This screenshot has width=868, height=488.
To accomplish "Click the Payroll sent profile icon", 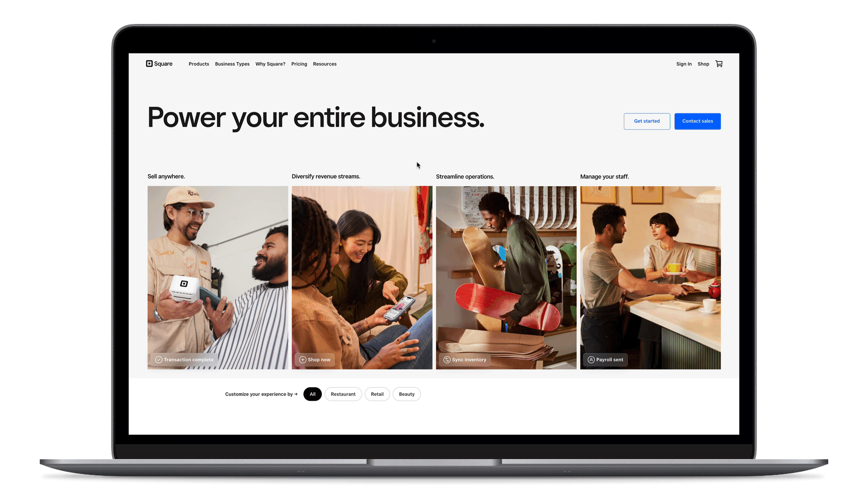I will (591, 359).
